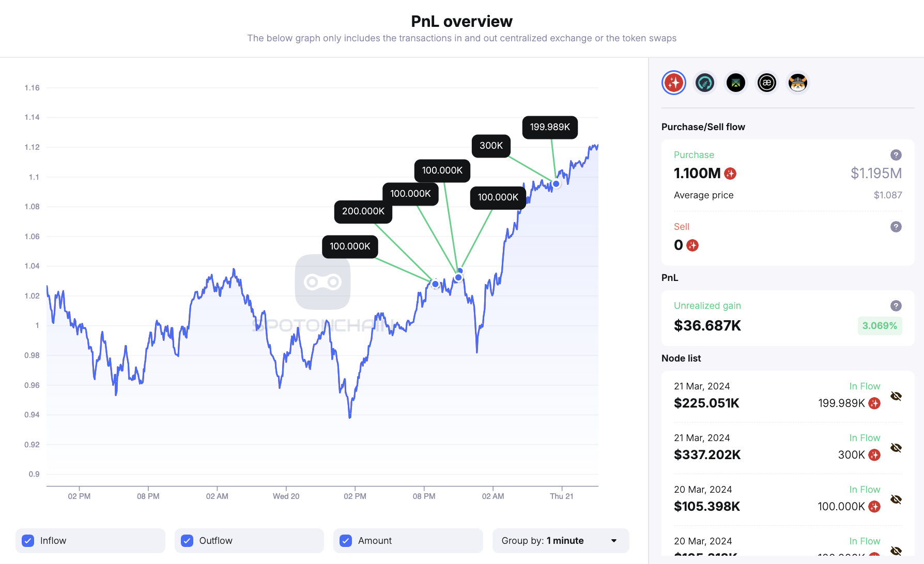Hide the $225.051K node from the chart
The image size is (924, 564).
896,396
